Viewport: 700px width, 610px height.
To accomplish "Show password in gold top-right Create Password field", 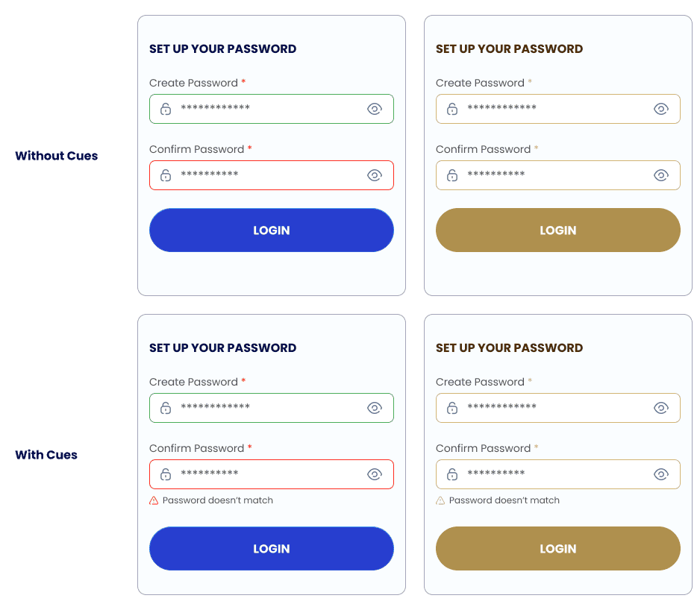I will tap(661, 109).
